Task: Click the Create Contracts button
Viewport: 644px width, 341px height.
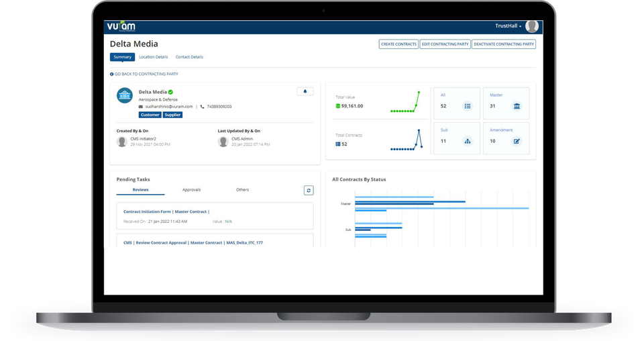Action: point(398,44)
